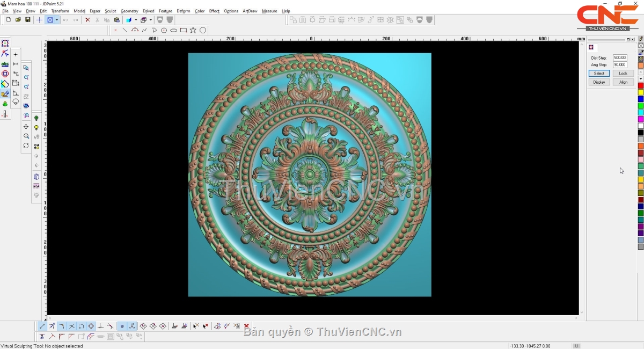
Task: Click the rotate view icon
Action: click(x=26, y=146)
